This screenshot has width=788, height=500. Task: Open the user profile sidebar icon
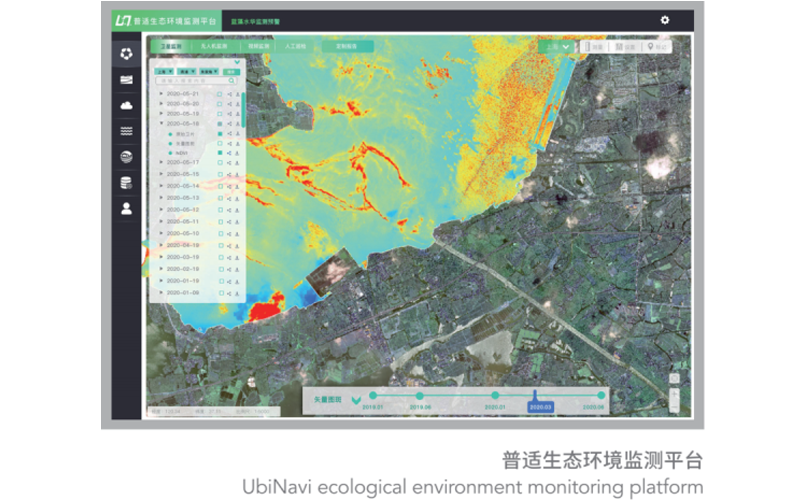click(126, 209)
